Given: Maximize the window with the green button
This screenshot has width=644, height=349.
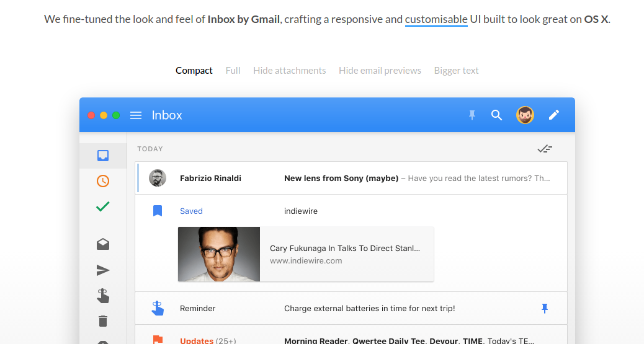Looking at the screenshot, I should pyautogui.click(x=116, y=115).
